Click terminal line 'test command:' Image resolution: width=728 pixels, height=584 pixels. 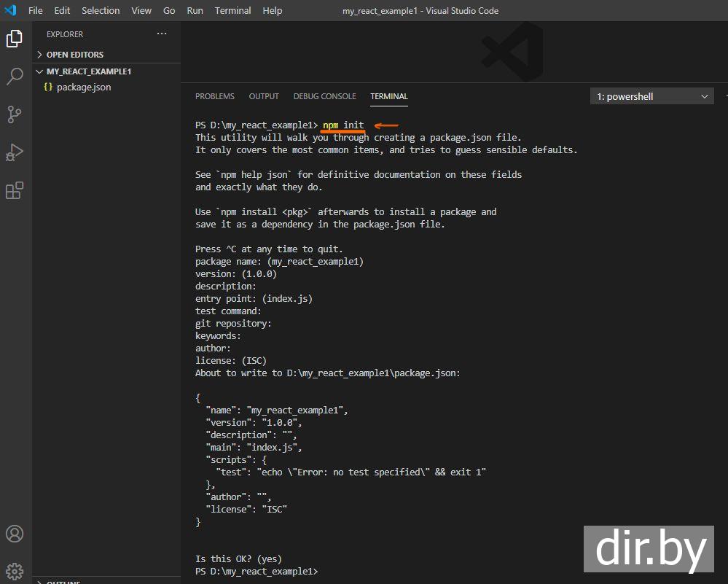[228, 311]
